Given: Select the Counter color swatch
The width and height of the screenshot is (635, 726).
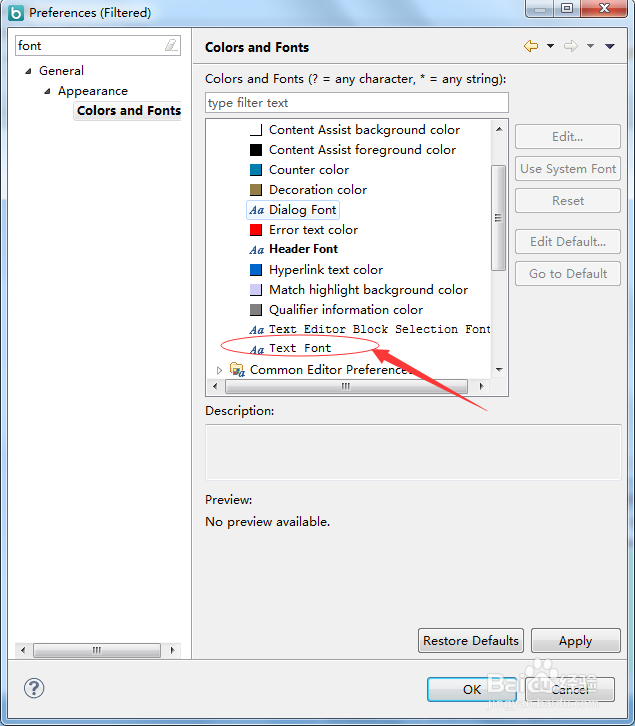Looking at the screenshot, I should click(x=256, y=170).
